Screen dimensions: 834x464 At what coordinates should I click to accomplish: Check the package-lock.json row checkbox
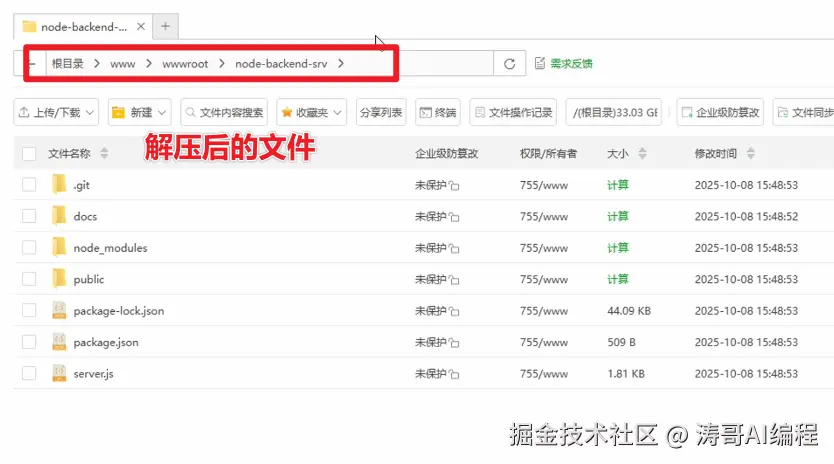[x=29, y=310]
